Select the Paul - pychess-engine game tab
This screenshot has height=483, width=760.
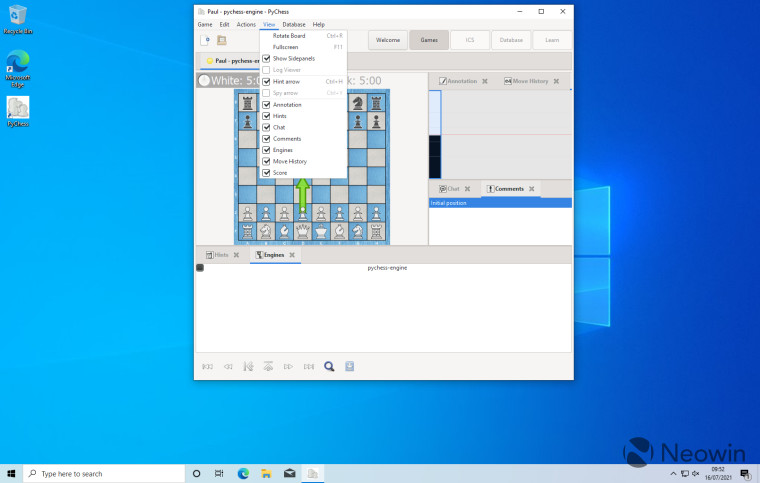231,61
